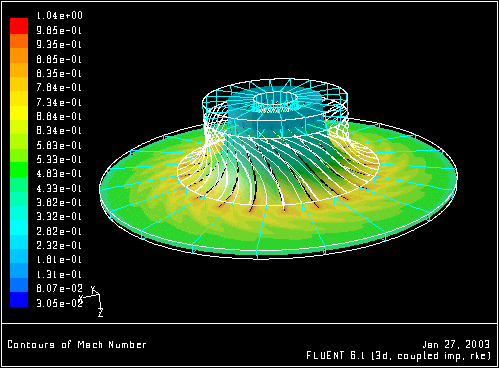The height and width of the screenshot is (368, 499).
Task: Select the legend value 7.34e-01
Action: point(59,102)
